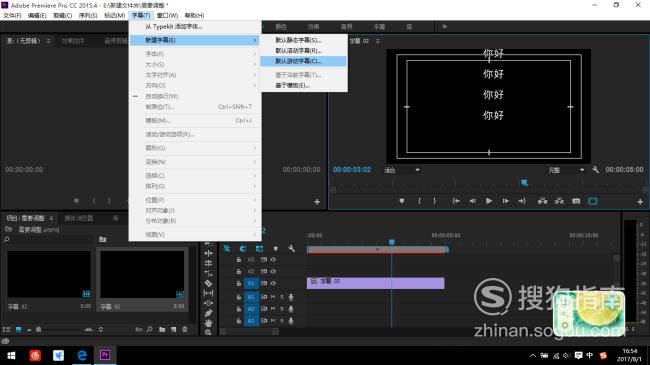Image resolution: width=650 pixels, height=365 pixels.
Task: Choose Default Still title (默认静态字幕) menu item
Action: (304, 40)
